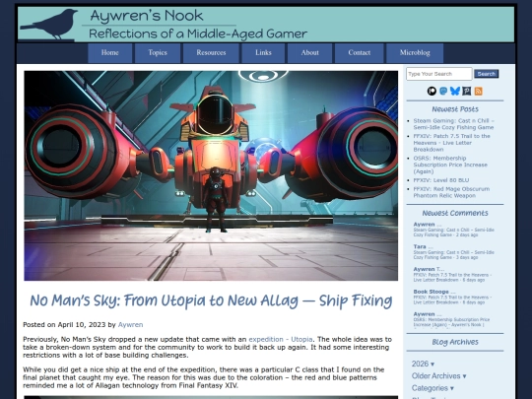
Task: Expand the Categories list
Action: pyautogui.click(x=432, y=388)
